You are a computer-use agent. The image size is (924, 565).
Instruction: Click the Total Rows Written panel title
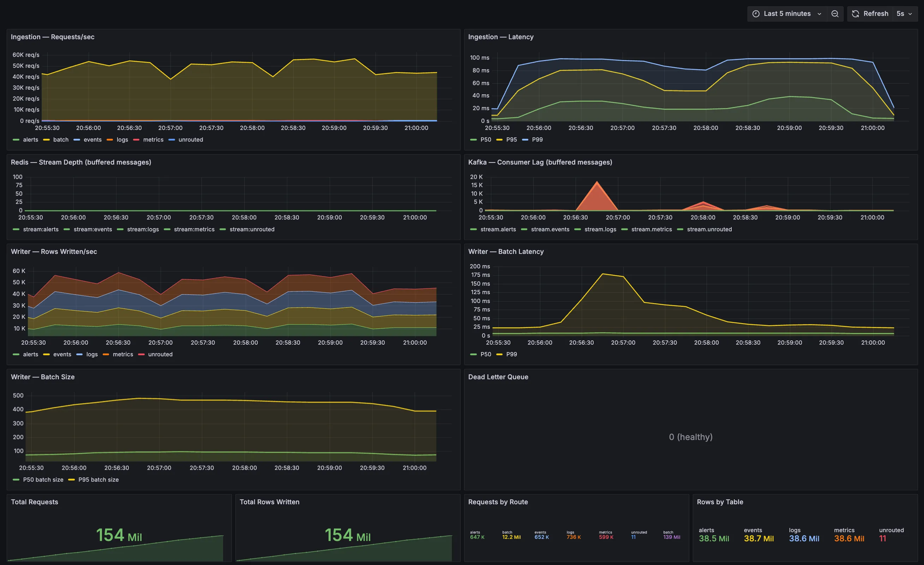pyautogui.click(x=269, y=502)
